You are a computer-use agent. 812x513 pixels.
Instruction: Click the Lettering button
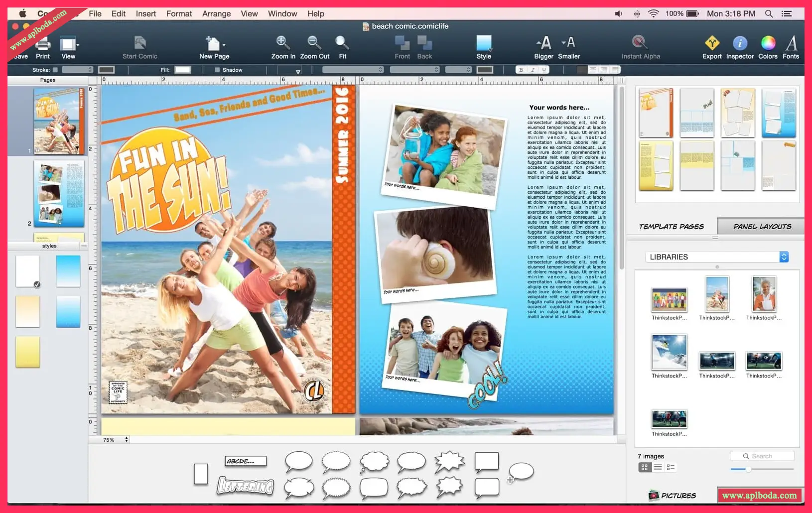tap(246, 486)
